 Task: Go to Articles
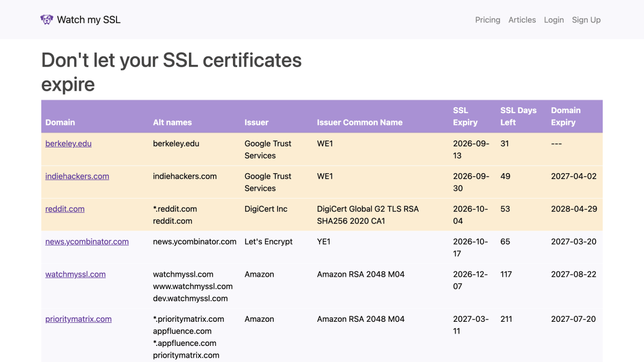coord(522,20)
